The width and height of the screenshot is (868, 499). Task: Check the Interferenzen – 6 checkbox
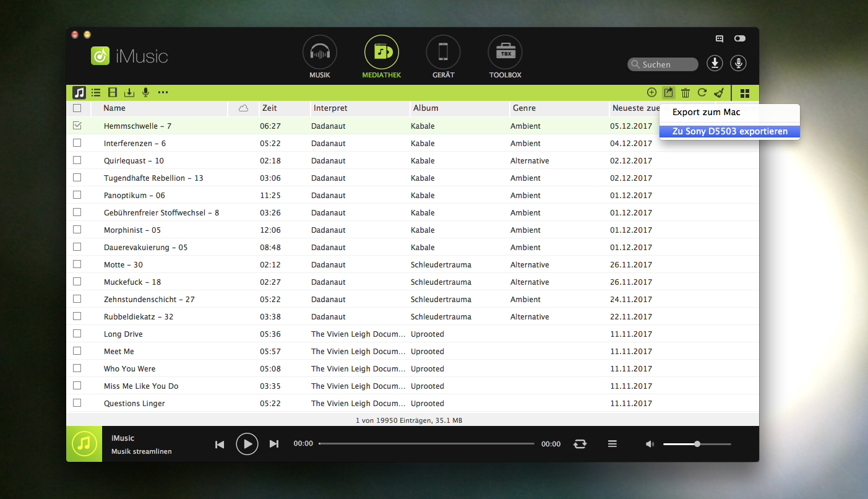pos(77,143)
